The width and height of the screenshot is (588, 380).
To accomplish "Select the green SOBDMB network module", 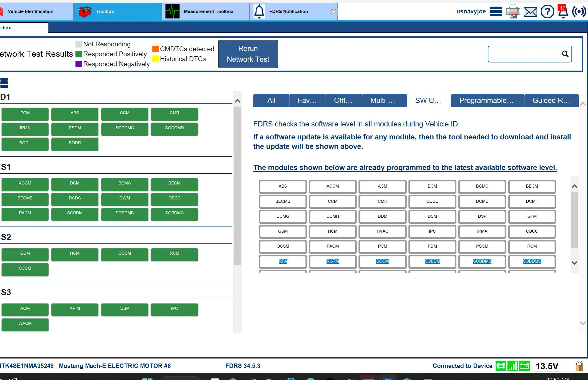I will (x=125, y=214).
